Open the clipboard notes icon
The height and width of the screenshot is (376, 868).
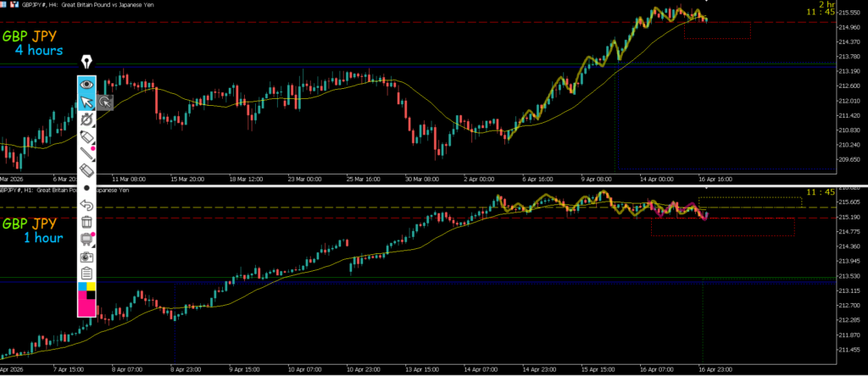86,273
